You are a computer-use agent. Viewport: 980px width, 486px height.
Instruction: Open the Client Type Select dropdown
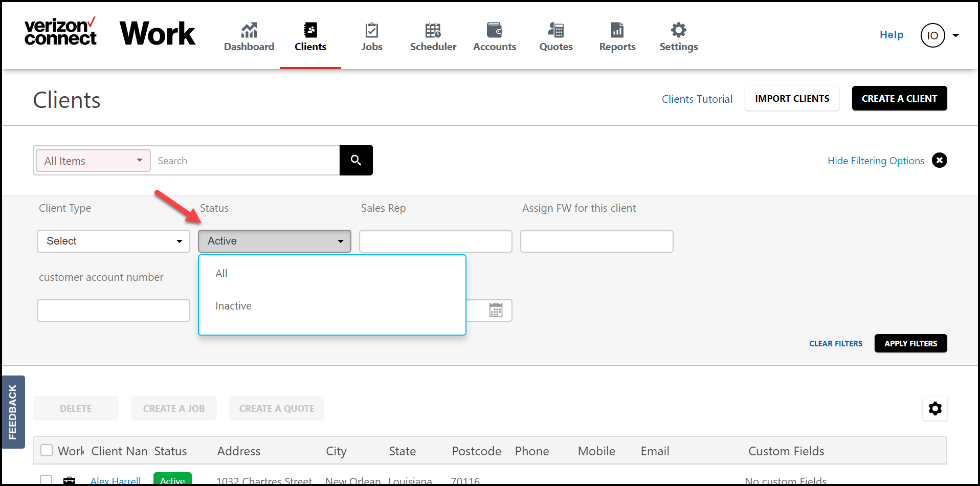pyautogui.click(x=114, y=241)
